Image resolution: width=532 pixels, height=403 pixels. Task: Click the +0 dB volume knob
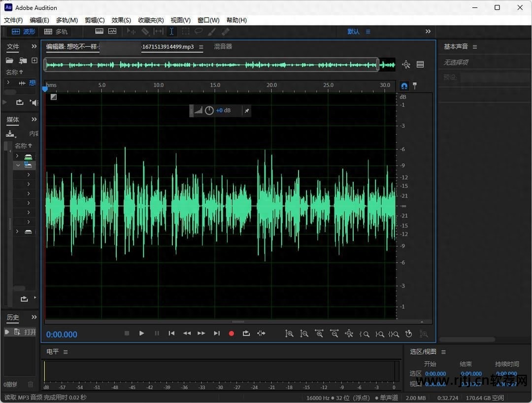point(209,110)
